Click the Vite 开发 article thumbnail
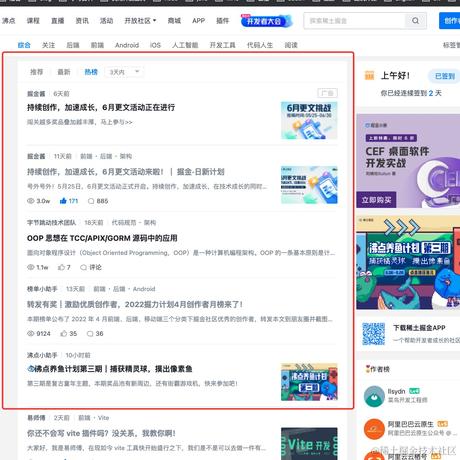The image size is (460, 460). (309, 444)
